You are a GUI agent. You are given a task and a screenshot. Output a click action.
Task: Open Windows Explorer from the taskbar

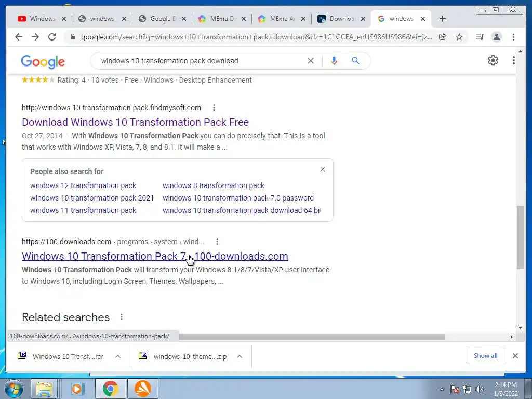(44, 389)
